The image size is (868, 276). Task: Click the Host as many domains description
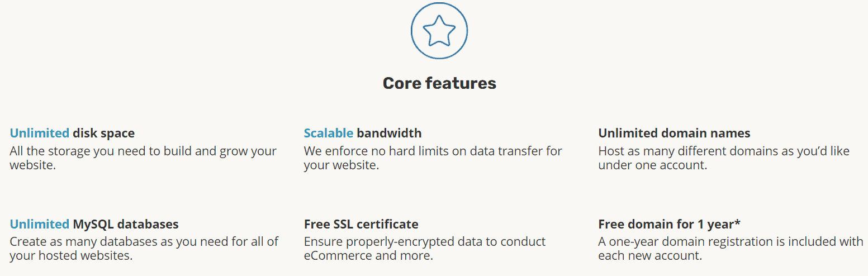pyautogui.click(x=724, y=158)
